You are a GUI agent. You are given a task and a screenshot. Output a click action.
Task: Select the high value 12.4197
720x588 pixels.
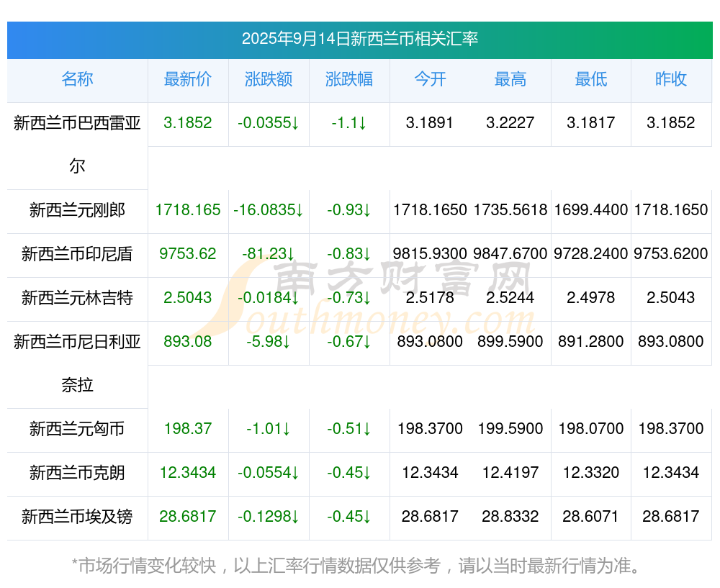point(510,472)
